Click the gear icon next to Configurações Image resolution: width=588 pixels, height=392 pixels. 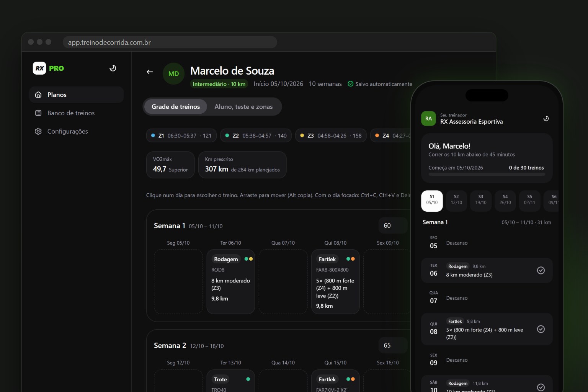[x=38, y=131]
